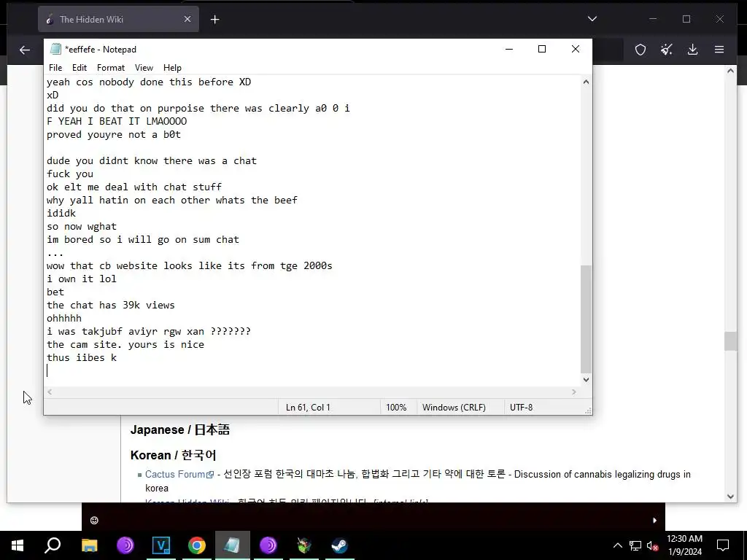The image size is (747, 560).
Task: Click the Notepad horizontal scroll left arrow
Action: pos(50,392)
